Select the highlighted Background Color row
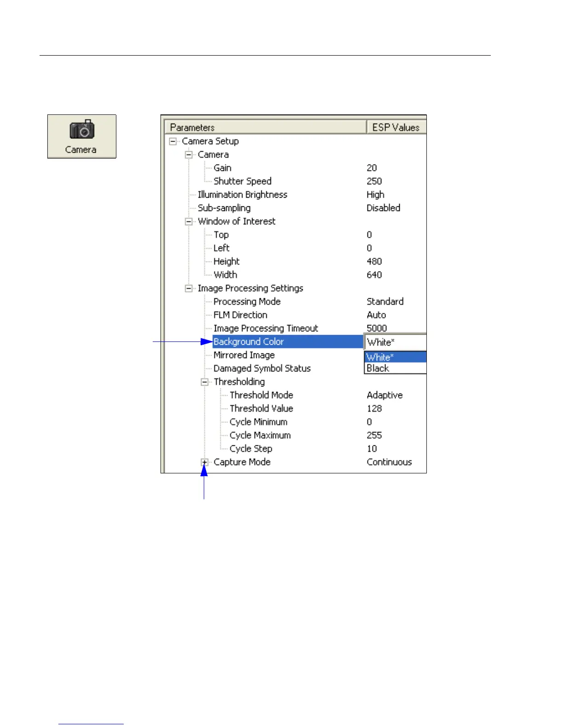This screenshot has width=563, height=728. click(288, 342)
